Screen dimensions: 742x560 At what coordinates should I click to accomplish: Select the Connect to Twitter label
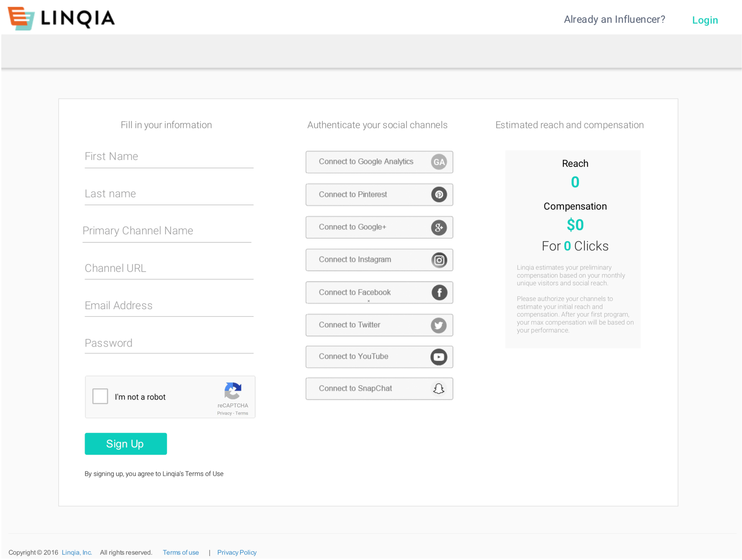pyautogui.click(x=350, y=325)
